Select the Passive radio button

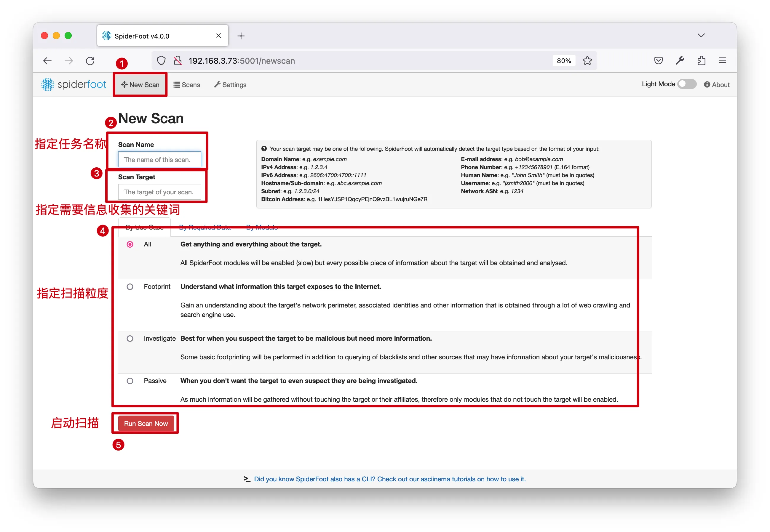tap(130, 381)
